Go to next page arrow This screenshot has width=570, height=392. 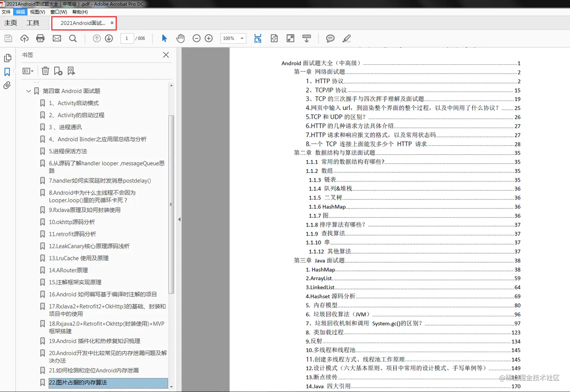coord(109,38)
